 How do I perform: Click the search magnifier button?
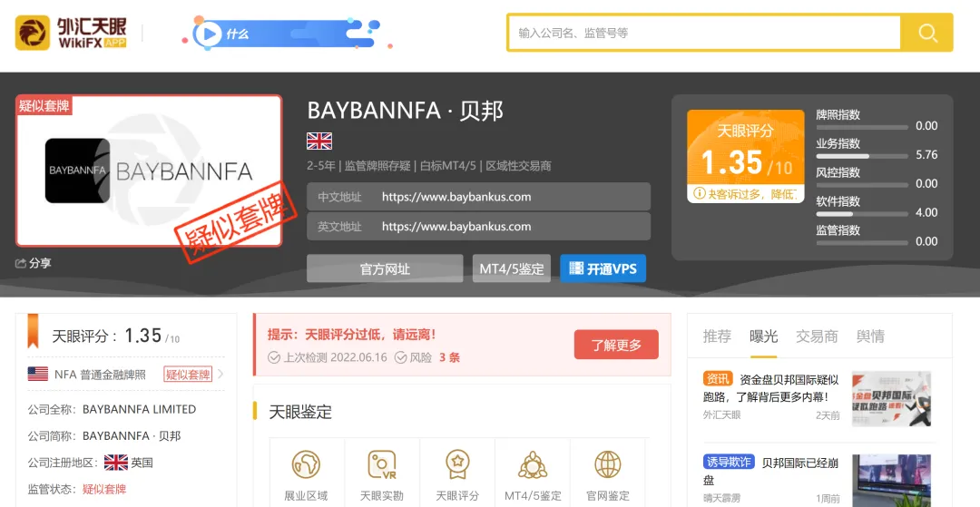[x=927, y=33]
